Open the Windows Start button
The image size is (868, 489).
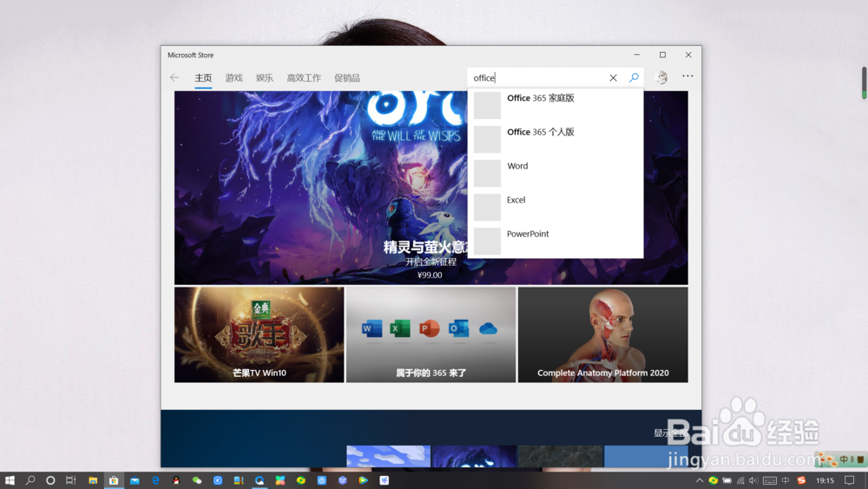point(10,480)
